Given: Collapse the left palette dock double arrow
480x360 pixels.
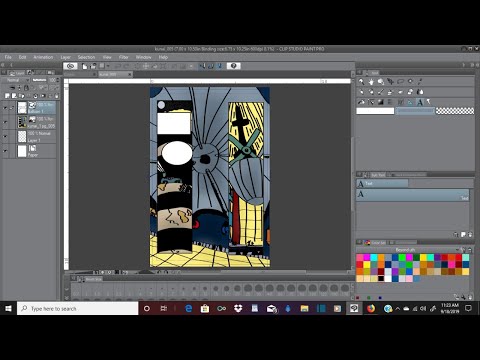Looking at the screenshot, I should click(x=2, y=65).
